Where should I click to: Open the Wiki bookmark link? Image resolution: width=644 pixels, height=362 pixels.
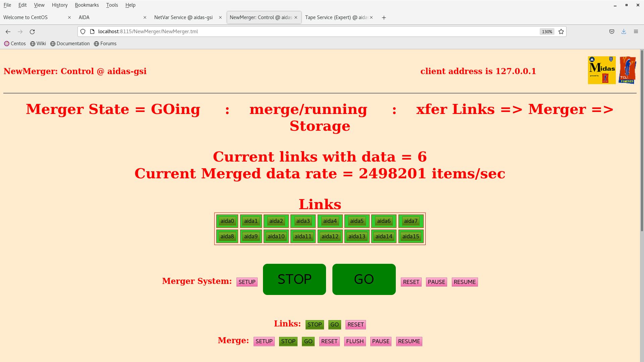click(x=38, y=44)
